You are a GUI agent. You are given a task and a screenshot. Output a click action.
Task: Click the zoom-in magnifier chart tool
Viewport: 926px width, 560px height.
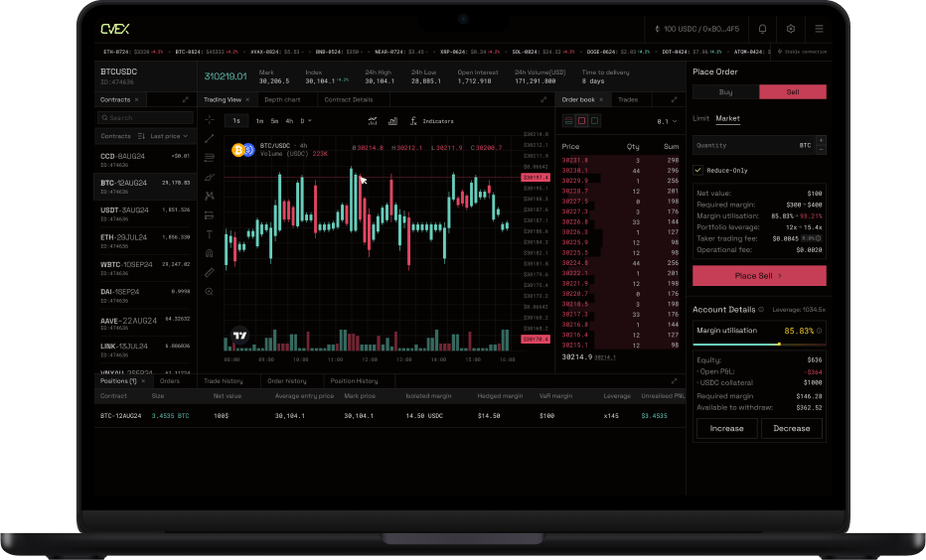(210, 292)
